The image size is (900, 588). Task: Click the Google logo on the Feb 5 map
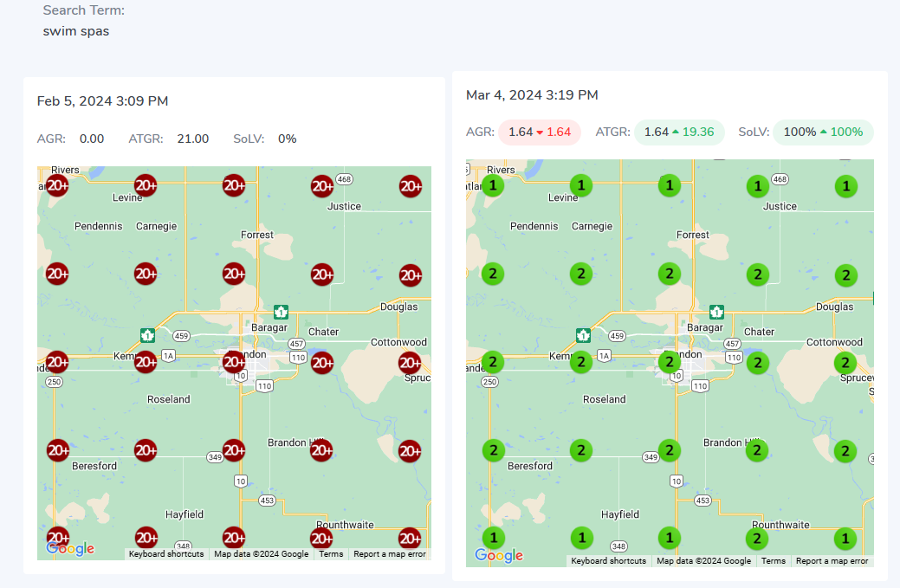coord(70,549)
